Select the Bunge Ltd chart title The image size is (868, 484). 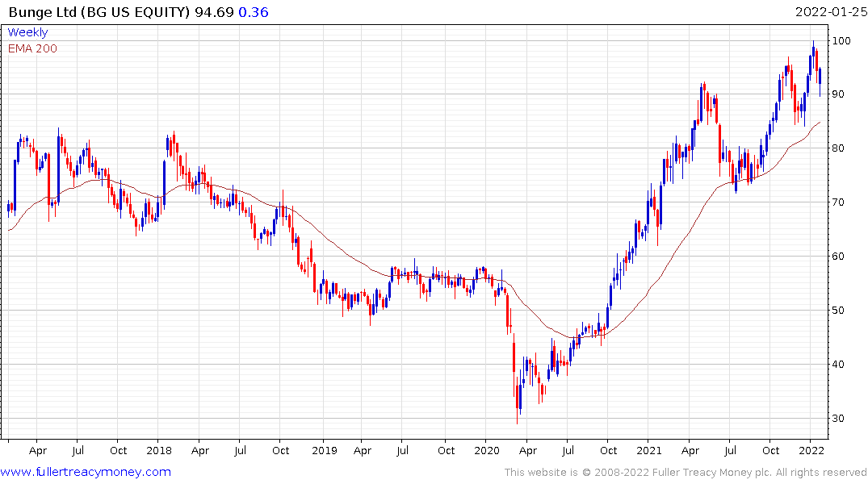[99, 12]
